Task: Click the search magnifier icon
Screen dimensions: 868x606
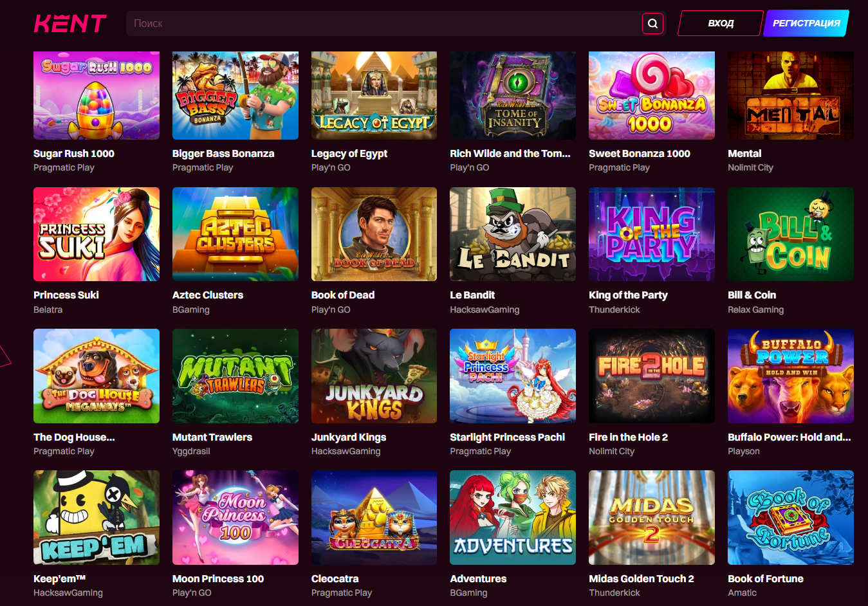Action: pos(652,24)
